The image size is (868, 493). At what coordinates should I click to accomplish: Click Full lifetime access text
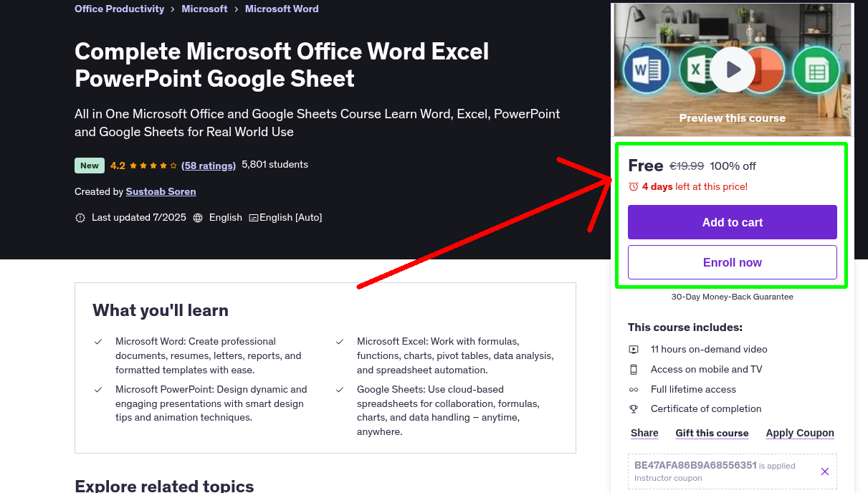click(x=693, y=390)
